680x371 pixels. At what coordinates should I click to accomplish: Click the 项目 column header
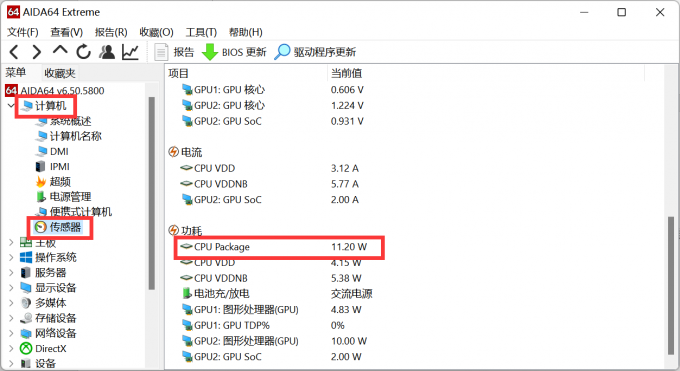click(179, 73)
